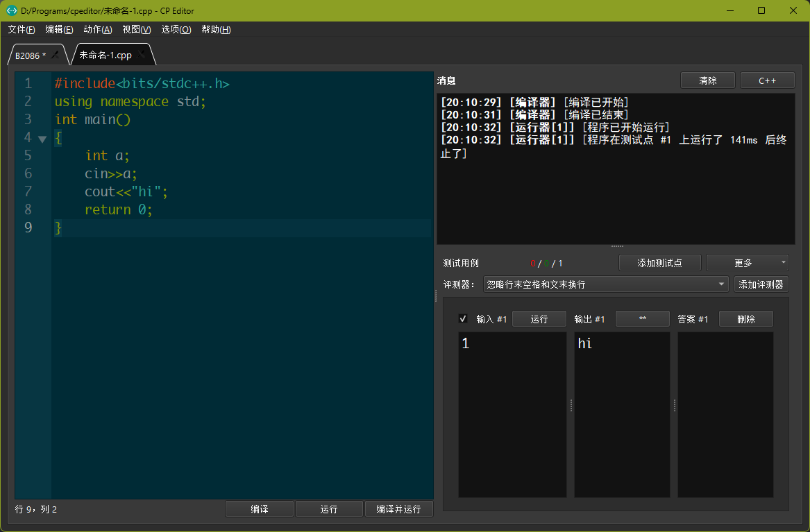This screenshot has width=810, height=532.
Task: Click the '行 9, 列 2' cursor position status
Action: pos(36,509)
